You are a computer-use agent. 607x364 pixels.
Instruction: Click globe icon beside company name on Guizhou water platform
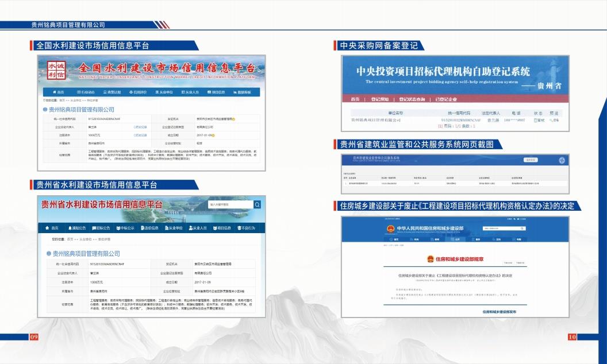point(49,254)
